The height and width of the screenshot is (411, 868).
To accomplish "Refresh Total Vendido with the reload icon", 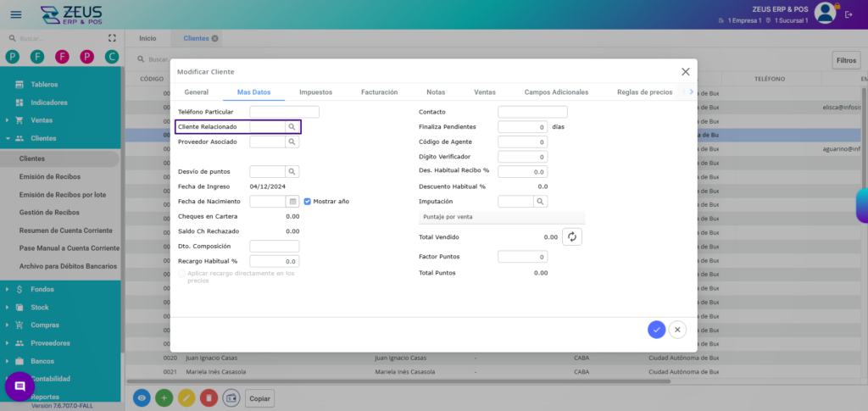I will (572, 237).
